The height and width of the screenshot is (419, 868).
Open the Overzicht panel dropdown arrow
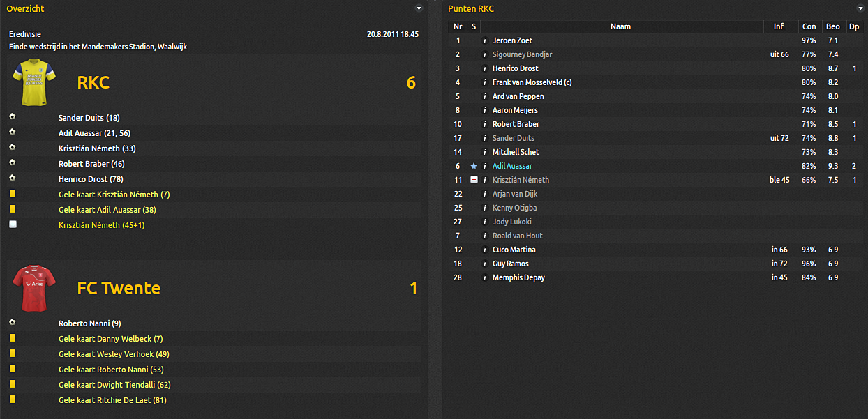(x=419, y=8)
